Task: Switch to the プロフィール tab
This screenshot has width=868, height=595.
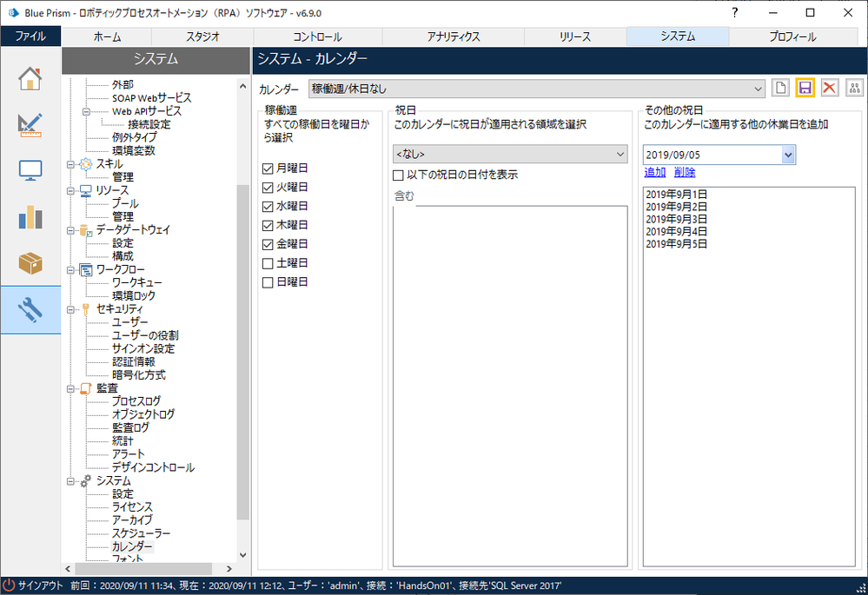Action: [792, 36]
